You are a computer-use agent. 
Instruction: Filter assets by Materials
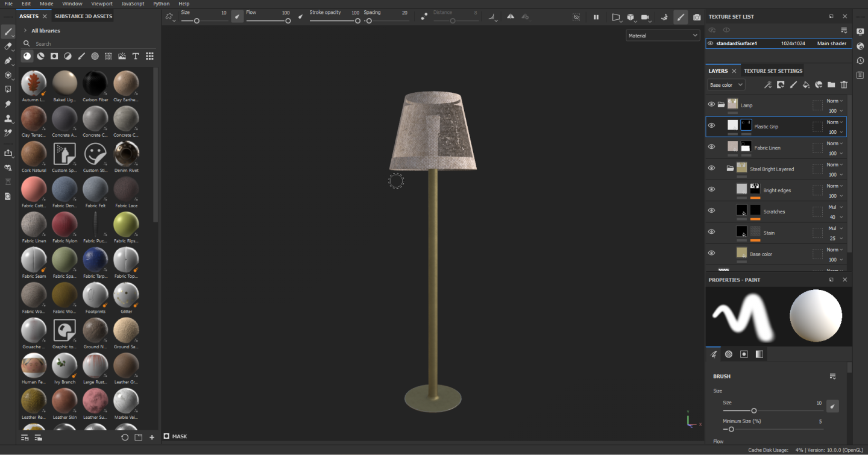27,56
